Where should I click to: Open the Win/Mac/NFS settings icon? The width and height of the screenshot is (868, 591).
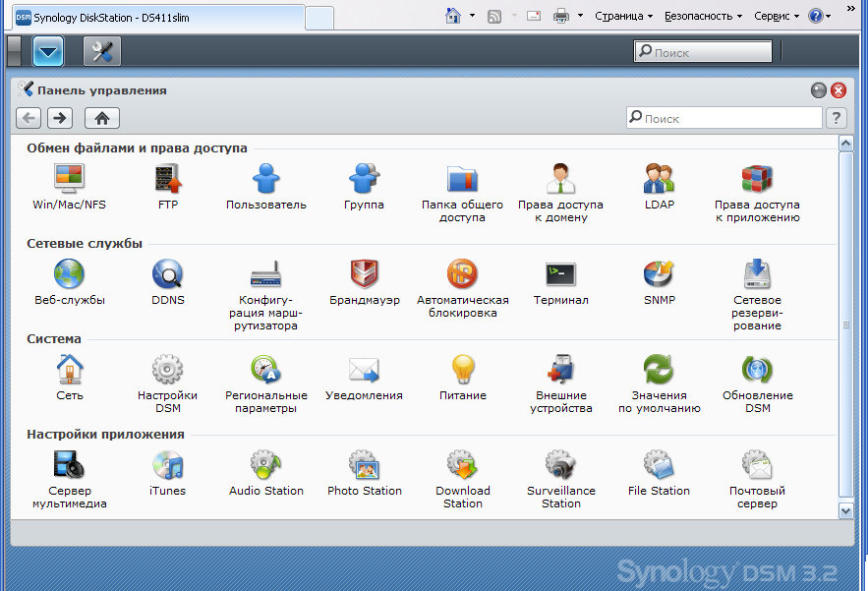pos(69,178)
